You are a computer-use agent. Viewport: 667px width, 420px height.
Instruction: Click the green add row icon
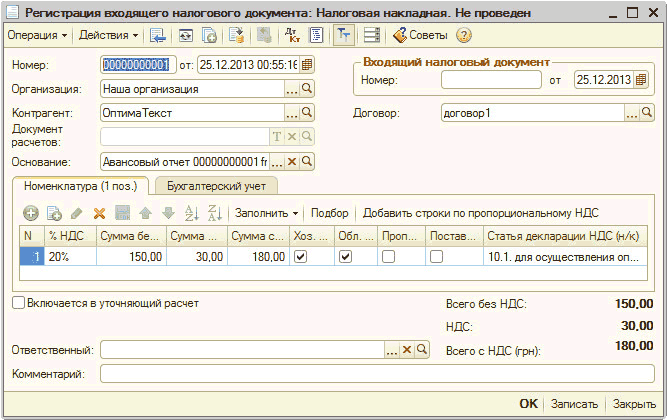[31, 213]
